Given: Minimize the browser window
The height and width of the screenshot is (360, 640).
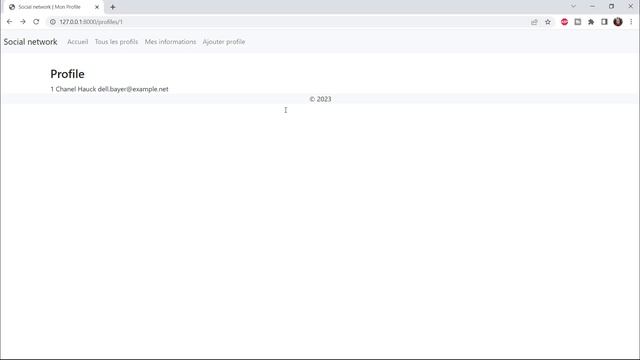Looking at the screenshot, I should (x=592, y=6).
